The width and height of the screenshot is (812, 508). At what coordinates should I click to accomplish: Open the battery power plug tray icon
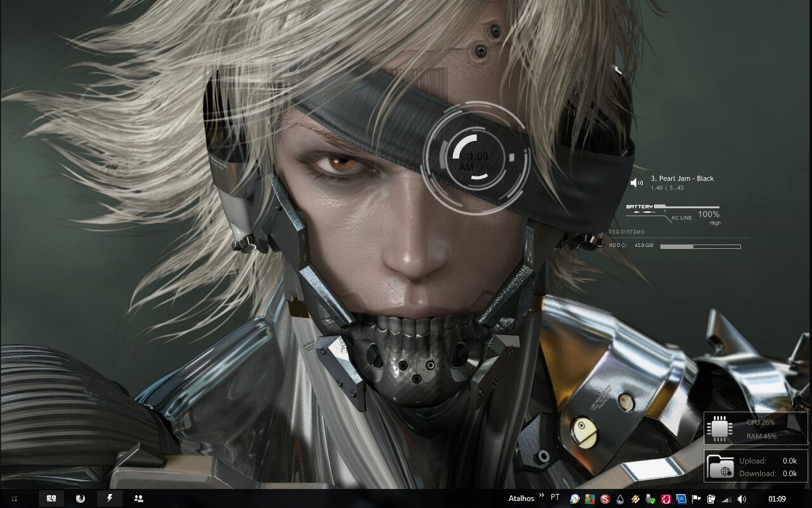point(711,499)
